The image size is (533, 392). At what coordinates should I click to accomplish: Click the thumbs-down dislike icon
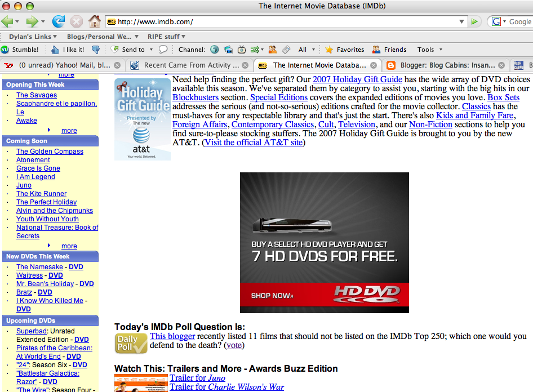point(96,50)
